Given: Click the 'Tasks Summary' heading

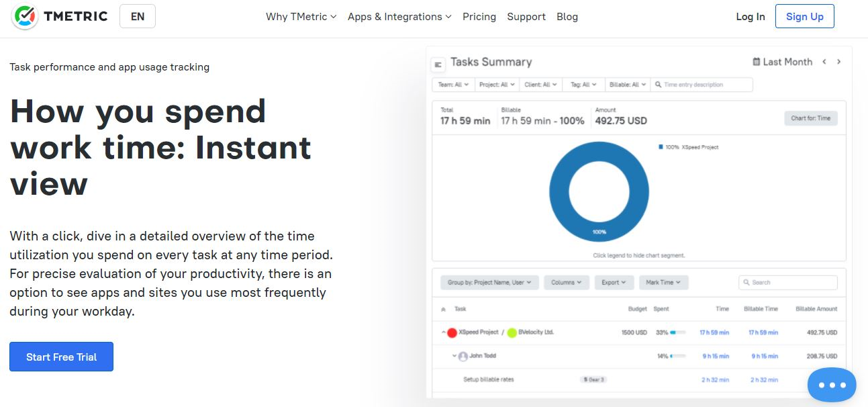Looking at the screenshot, I should coord(491,62).
